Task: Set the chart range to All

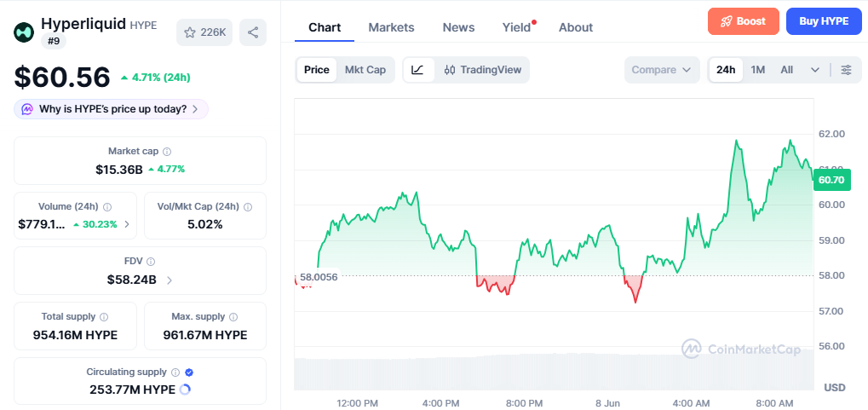Action: tap(786, 70)
